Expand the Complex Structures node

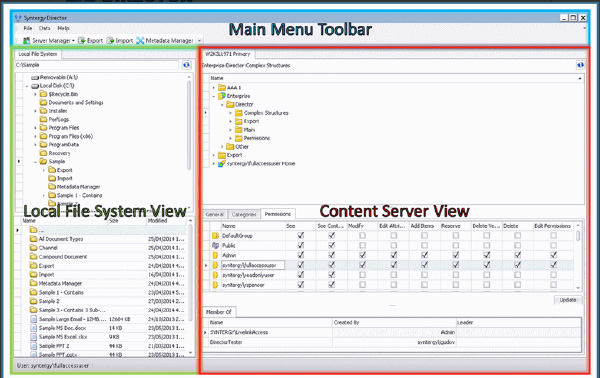pyautogui.click(x=230, y=113)
